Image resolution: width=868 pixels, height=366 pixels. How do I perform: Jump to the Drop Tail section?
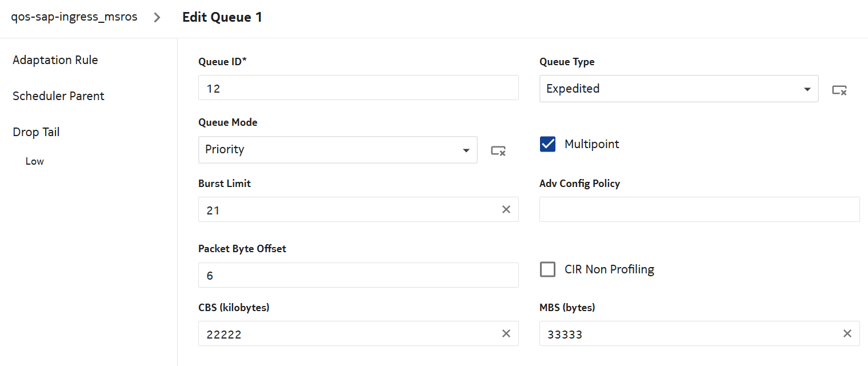(36, 132)
